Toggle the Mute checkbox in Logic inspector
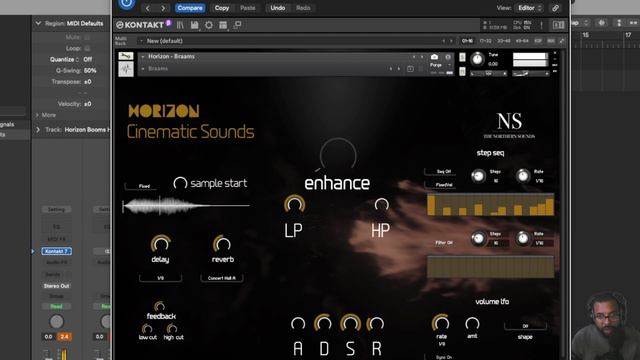 87,37
